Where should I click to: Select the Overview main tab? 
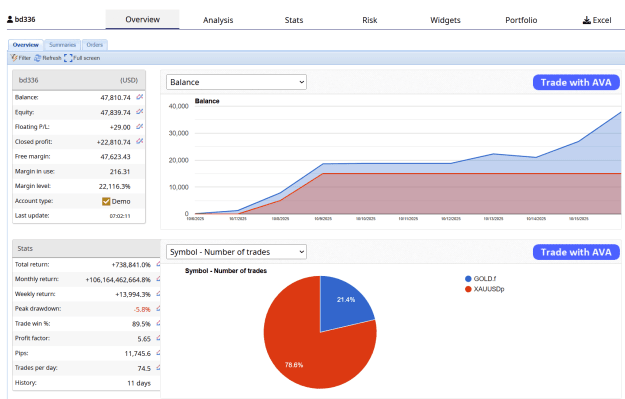tap(142, 20)
